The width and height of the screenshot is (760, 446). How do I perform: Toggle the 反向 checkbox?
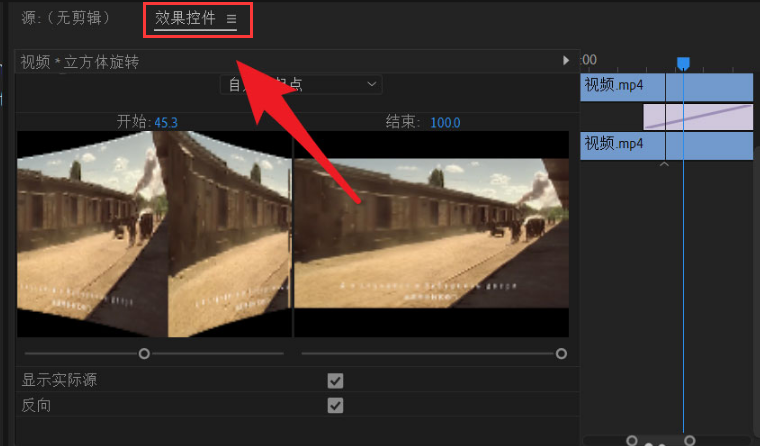[335, 405]
